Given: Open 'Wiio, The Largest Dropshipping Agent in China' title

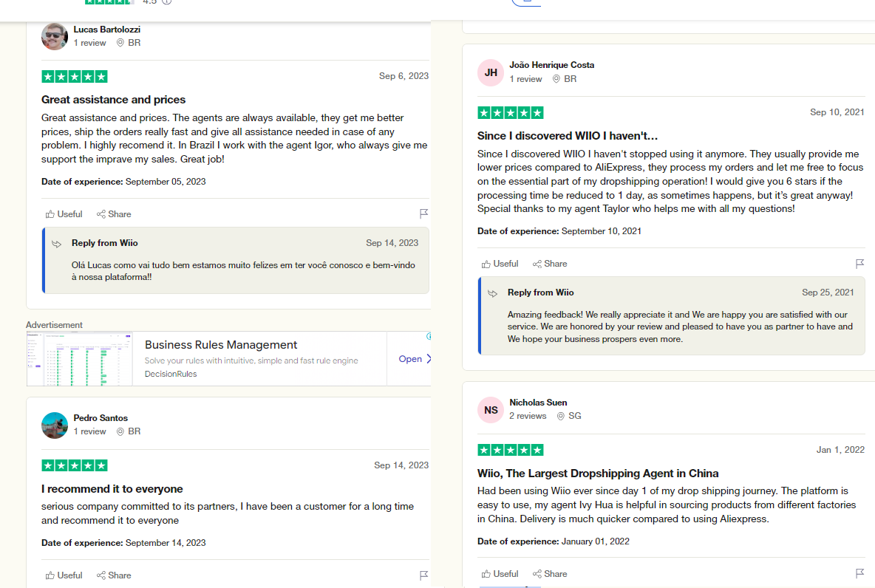Looking at the screenshot, I should (x=598, y=473).
